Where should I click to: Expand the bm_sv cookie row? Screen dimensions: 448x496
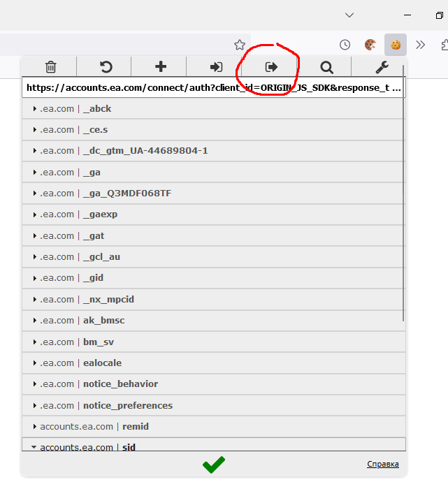click(214, 342)
